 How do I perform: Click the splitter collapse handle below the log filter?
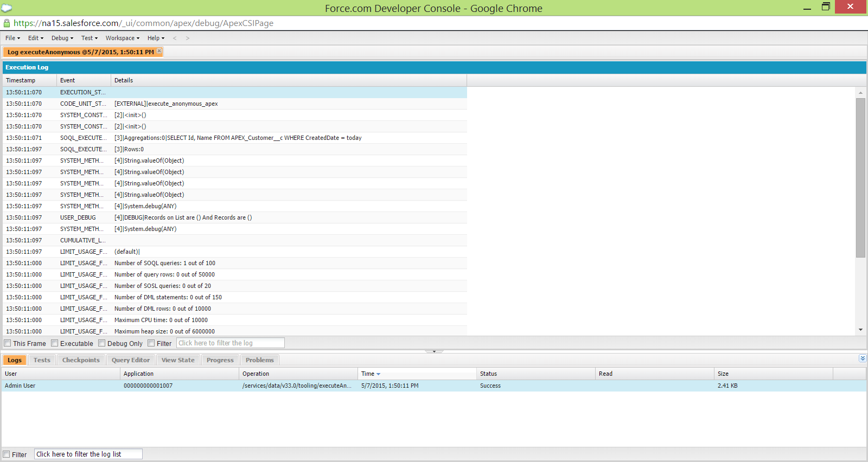tap(434, 351)
